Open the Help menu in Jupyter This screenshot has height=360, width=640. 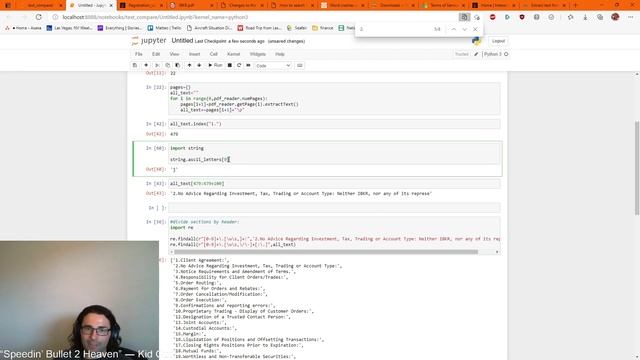(x=280, y=54)
